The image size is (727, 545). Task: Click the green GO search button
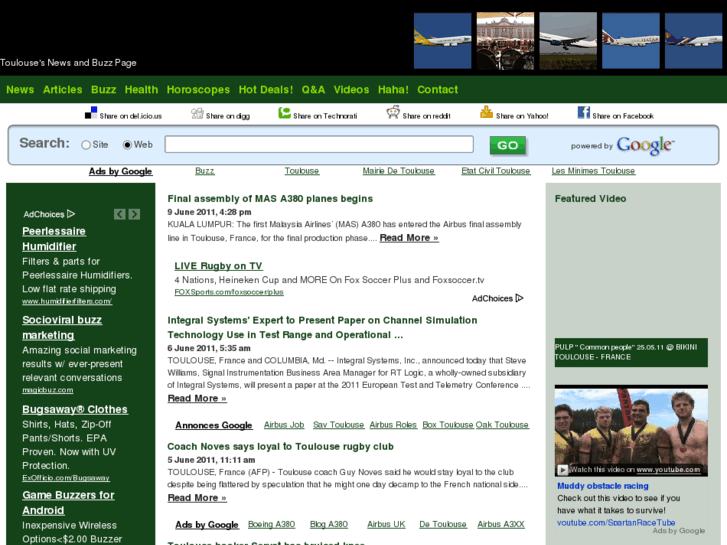pyautogui.click(x=508, y=145)
